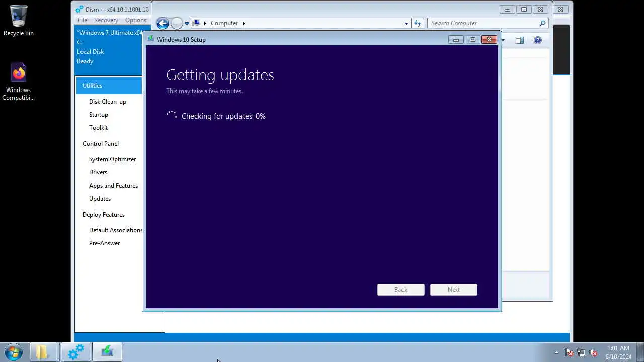Click the Refresh button beside Explorer address bar
This screenshot has width=644, height=362.
pyautogui.click(x=417, y=23)
